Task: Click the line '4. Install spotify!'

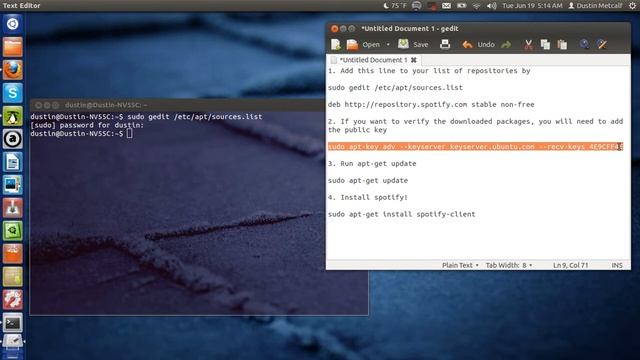Action: coord(368,197)
